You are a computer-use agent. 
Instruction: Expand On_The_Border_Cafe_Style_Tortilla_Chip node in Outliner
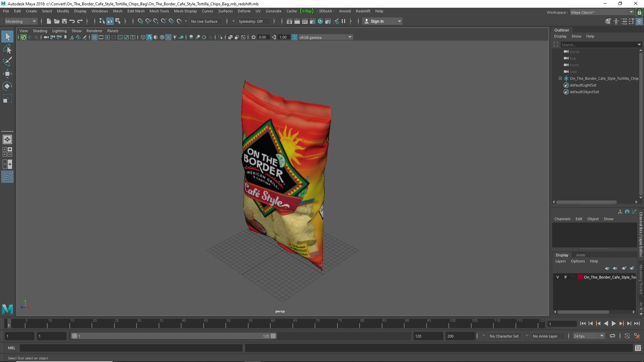[x=560, y=78]
